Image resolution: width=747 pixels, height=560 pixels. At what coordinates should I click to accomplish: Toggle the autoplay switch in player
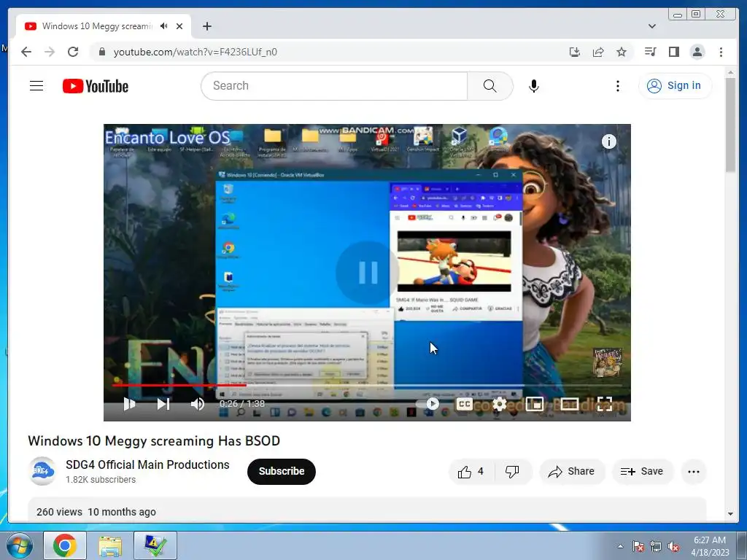427,404
